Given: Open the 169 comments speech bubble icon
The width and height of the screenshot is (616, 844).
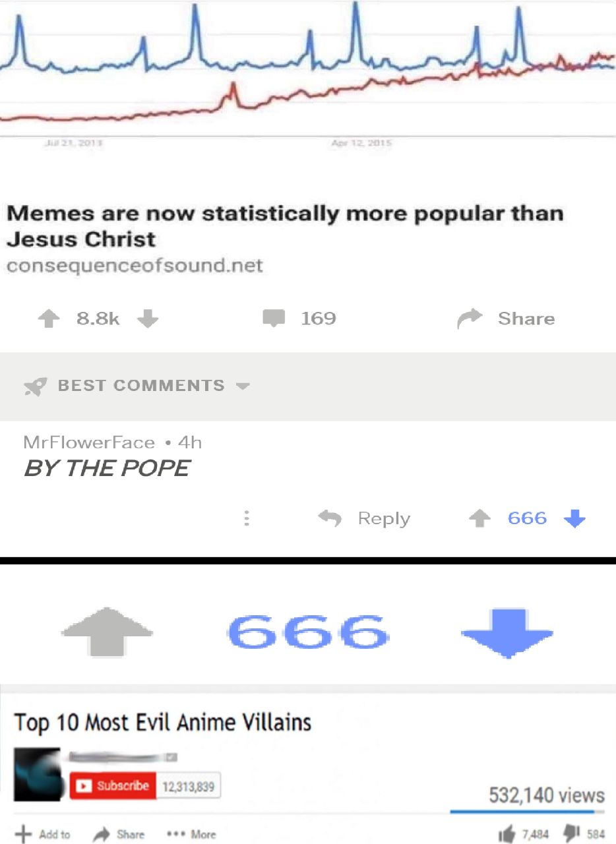Looking at the screenshot, I should (272, 319).
